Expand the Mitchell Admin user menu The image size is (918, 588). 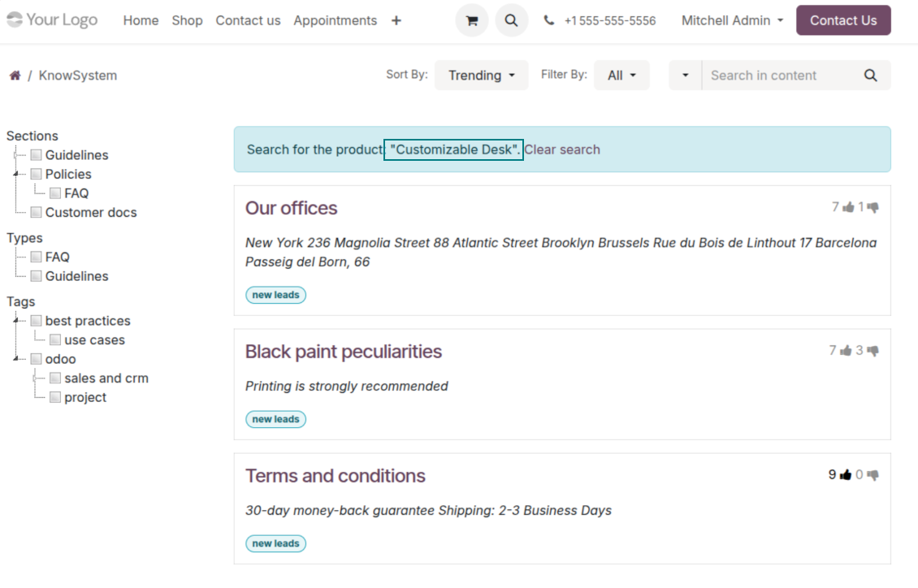(732, 20)
